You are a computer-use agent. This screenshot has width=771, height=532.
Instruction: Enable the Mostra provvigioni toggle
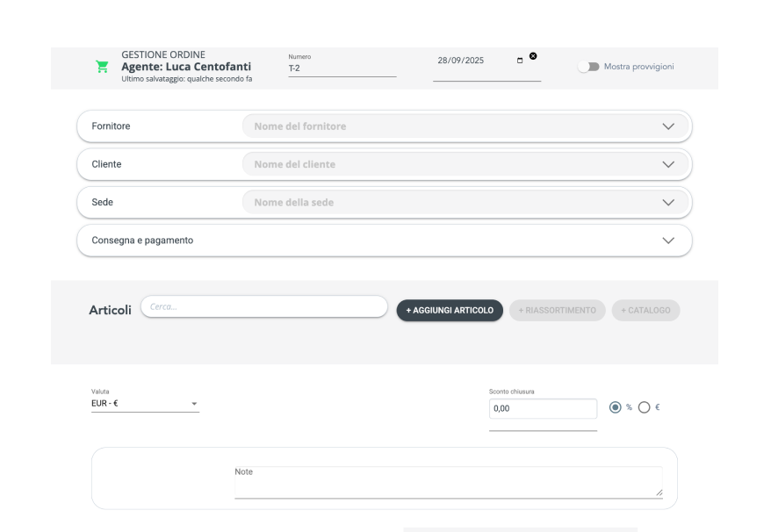(587, 66)
